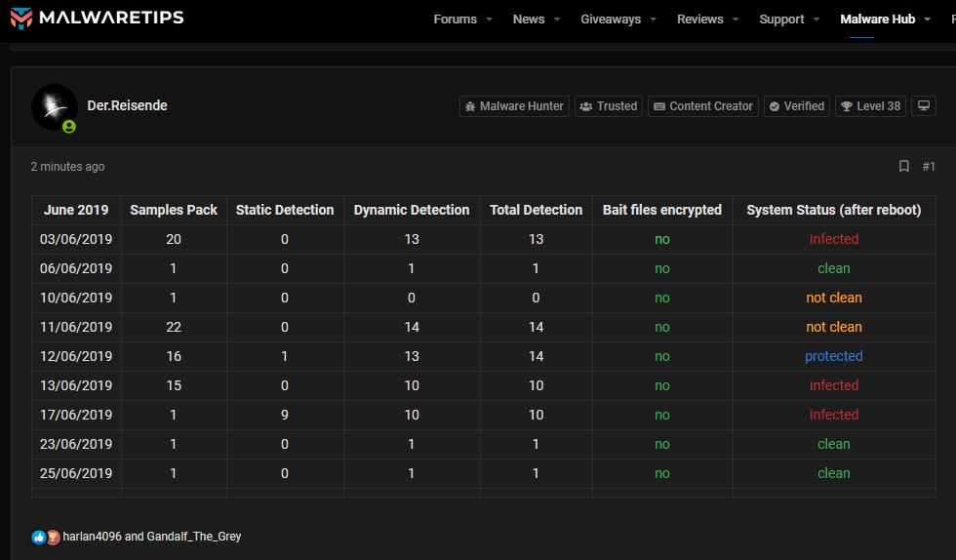This screenshot has height=560, width=956.
Task: Expand the Forums dropdown arrow
Action: tap(489, 20)
